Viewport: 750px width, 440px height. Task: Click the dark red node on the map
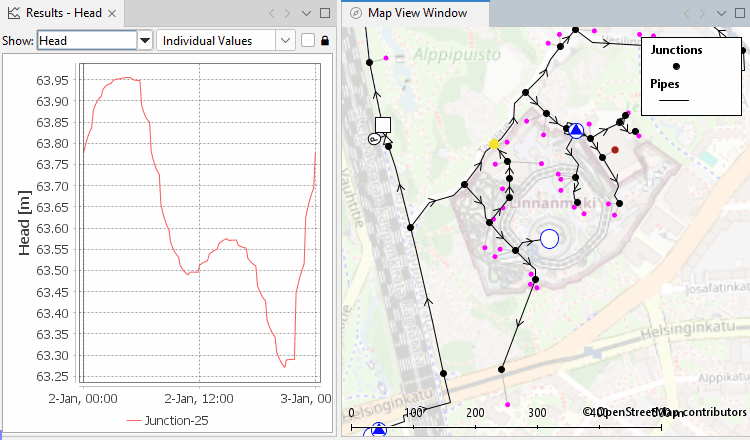tap(615, 150)
